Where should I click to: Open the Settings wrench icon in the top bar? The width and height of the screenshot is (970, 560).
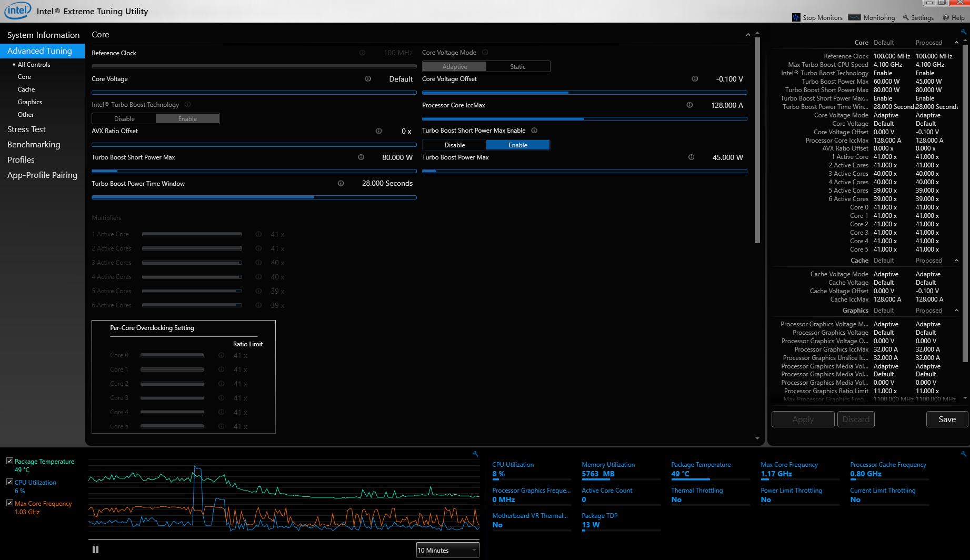tap(906, 17)
